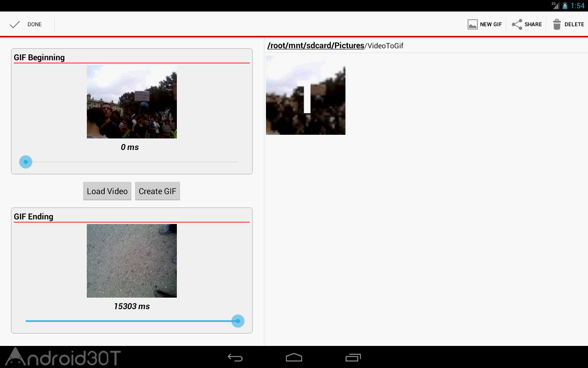Viewport: 588px width, 368px height.
Task: Click the Delete trash can icon
Action: click(x=557, y=24)
